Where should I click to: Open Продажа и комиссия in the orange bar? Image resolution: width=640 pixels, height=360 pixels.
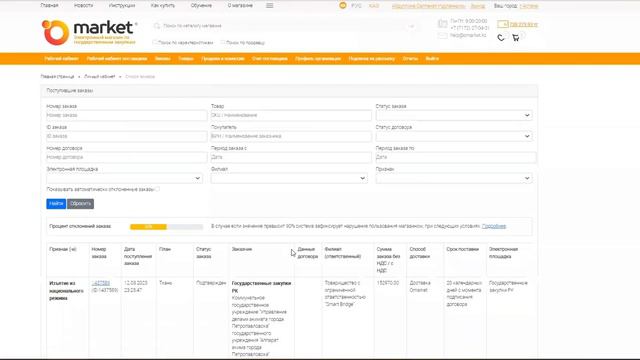coord(222,59)
